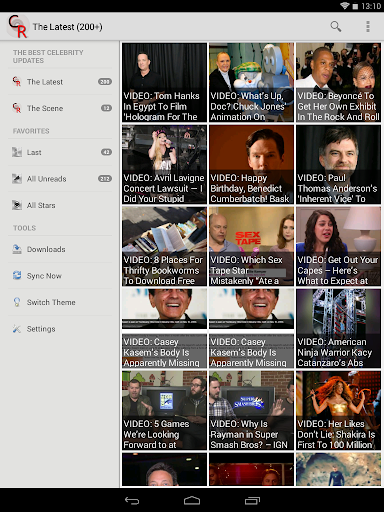Tap Sync Now label
Screen dimensions: 384x512
tap(44, 276)
